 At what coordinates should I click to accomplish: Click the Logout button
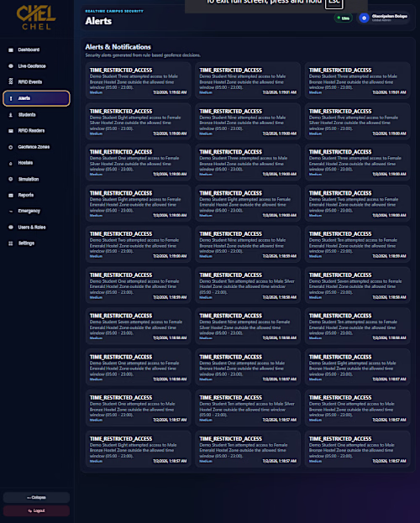point(36,510)
